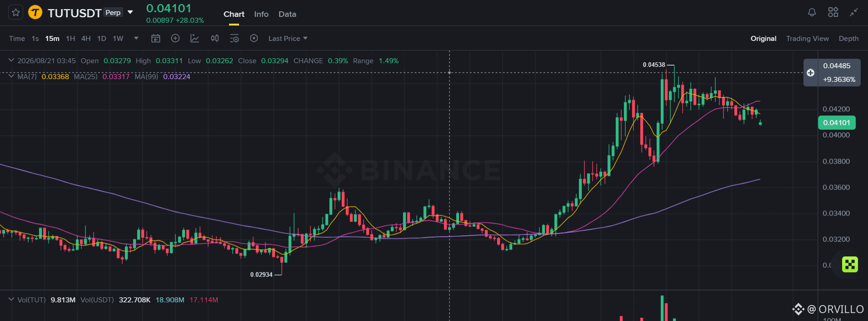Expand more time intervals dropdown

click(136, 39)
